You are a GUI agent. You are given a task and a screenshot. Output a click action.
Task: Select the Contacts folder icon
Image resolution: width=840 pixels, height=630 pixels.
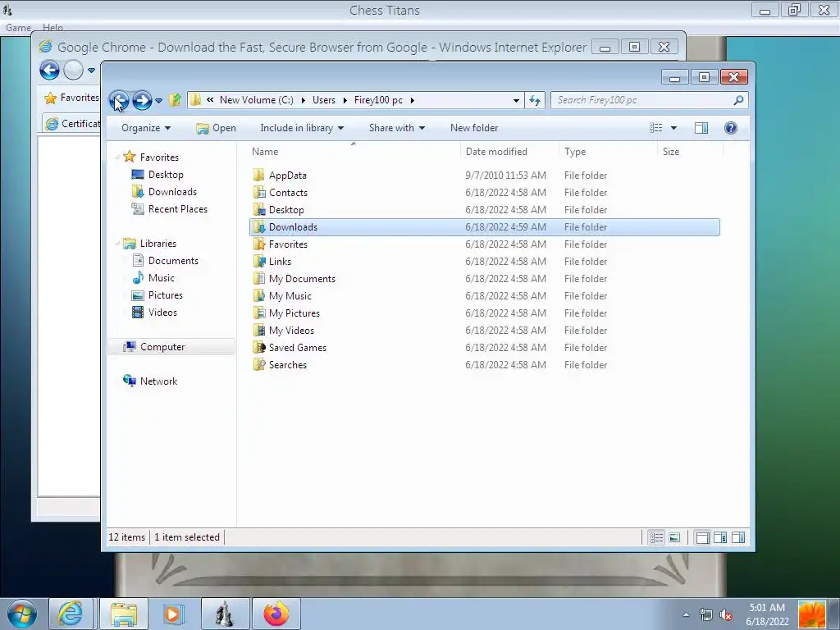click(x=258, y=192)
